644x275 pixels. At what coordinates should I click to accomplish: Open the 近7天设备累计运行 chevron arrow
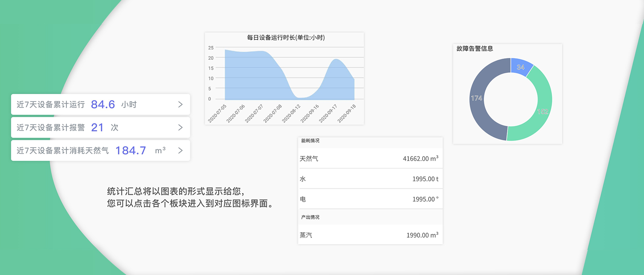coord(180,105)
